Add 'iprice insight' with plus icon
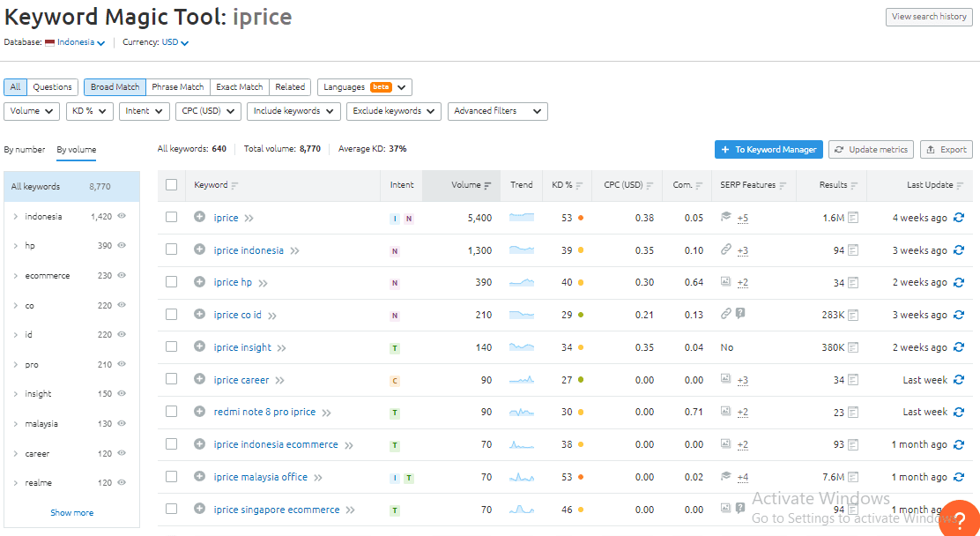 tap(199, 346)
